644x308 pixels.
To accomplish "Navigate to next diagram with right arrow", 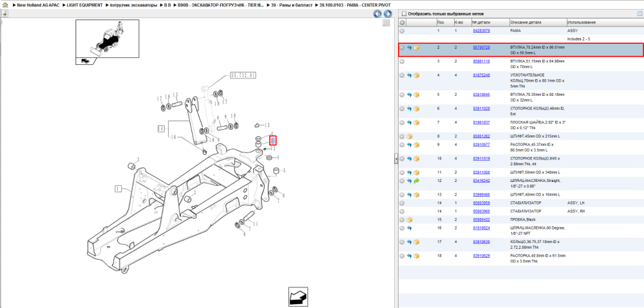I will (x=386, y=14).
